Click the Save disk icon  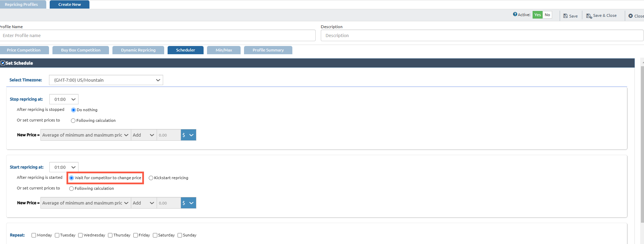coord(566,16)
